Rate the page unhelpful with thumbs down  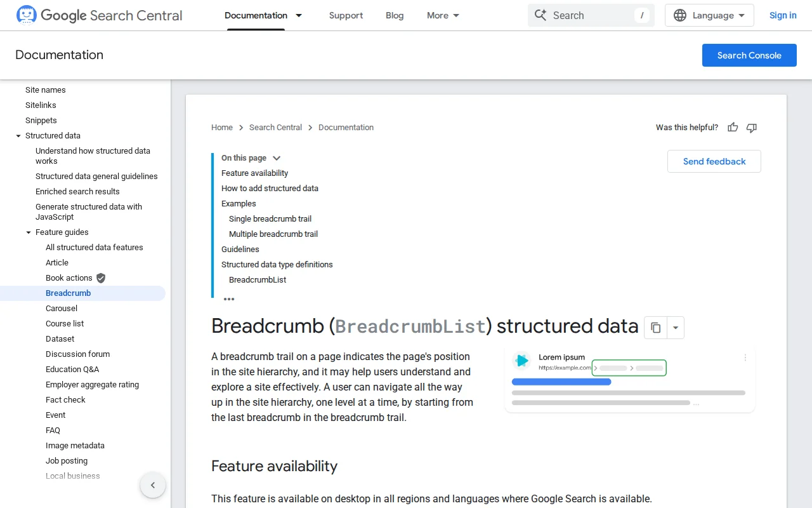[x=751, y=128]
